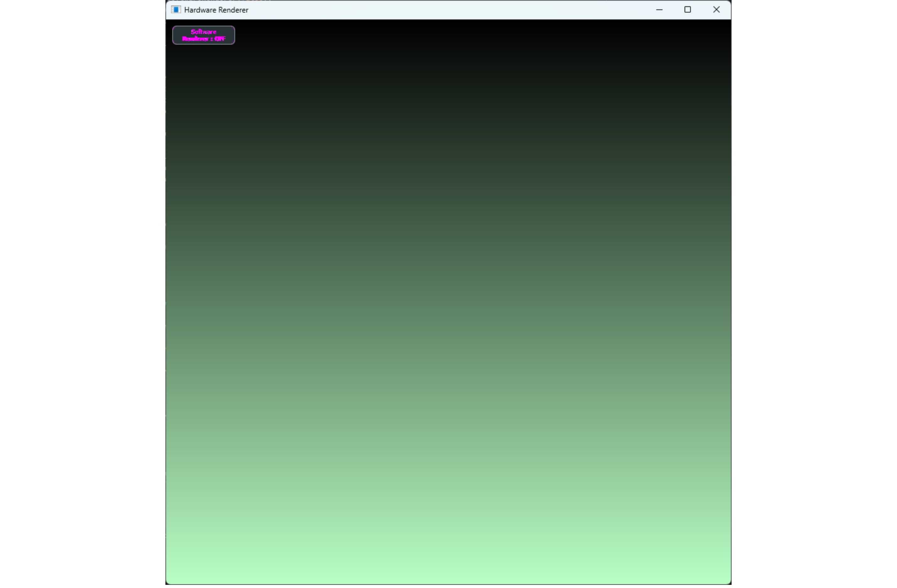The width and height of the screenshot is (897, 588).
Task: Minimize the Hardware Renderer window
Action: coord(659,10)
